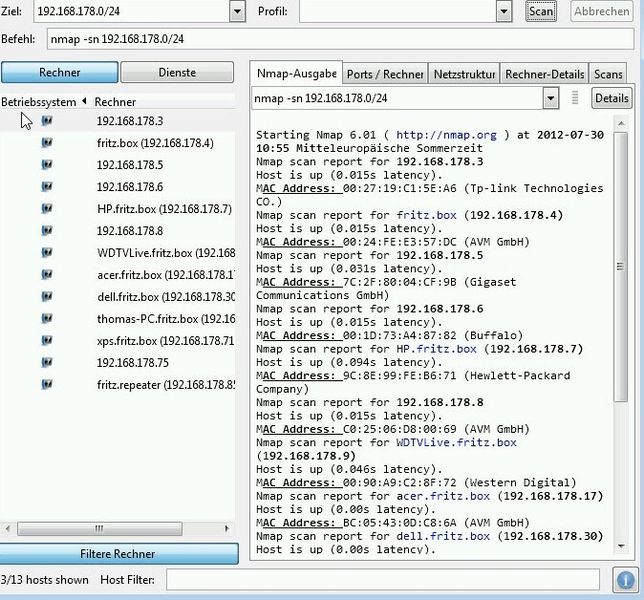Click OS icon next to 192.168.178.75

coord(47,362)
